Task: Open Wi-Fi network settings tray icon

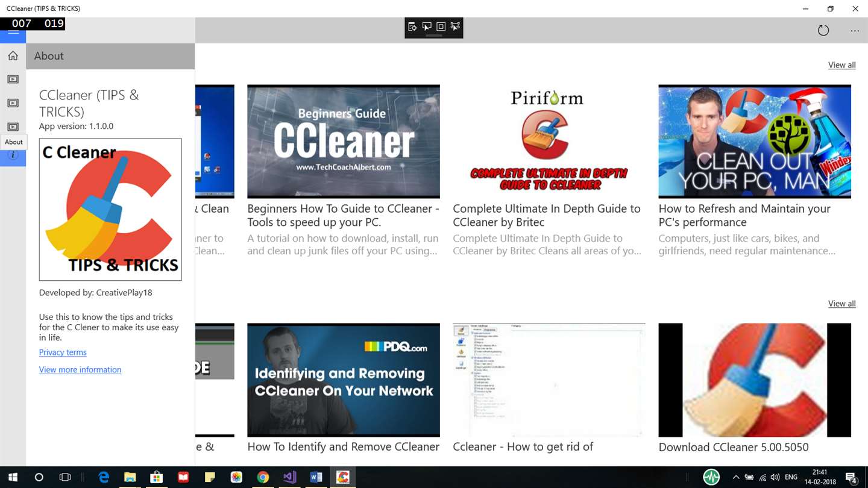Action: [x=763, y=477]
